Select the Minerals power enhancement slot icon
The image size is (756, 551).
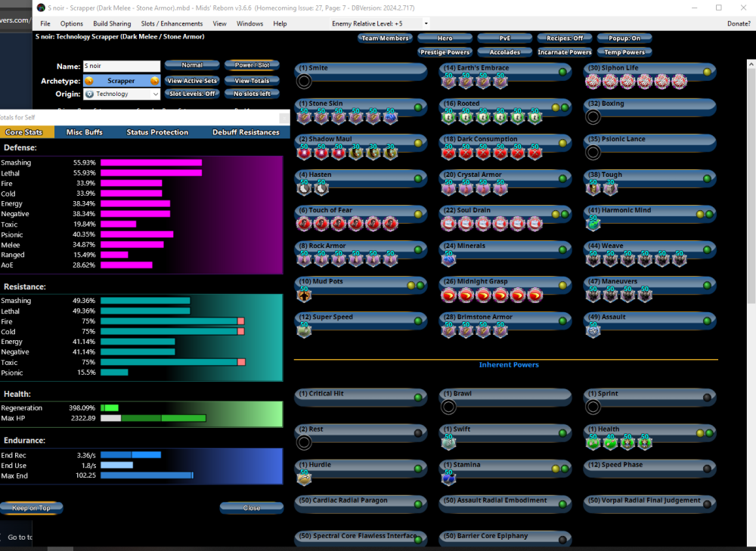click(x=449, y=259)
